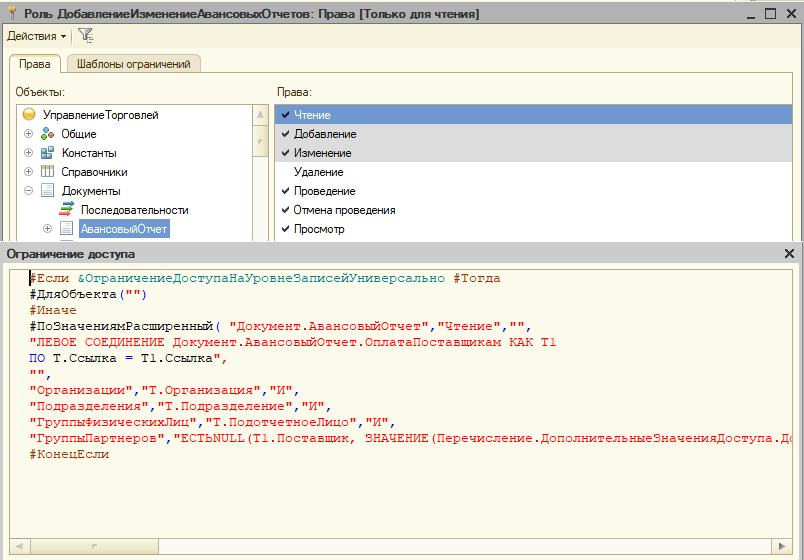Click the "ПО Т.Ссылка = Т1.Ссылка" line
This screenshot has height=560, width=804.
[128, 358]
